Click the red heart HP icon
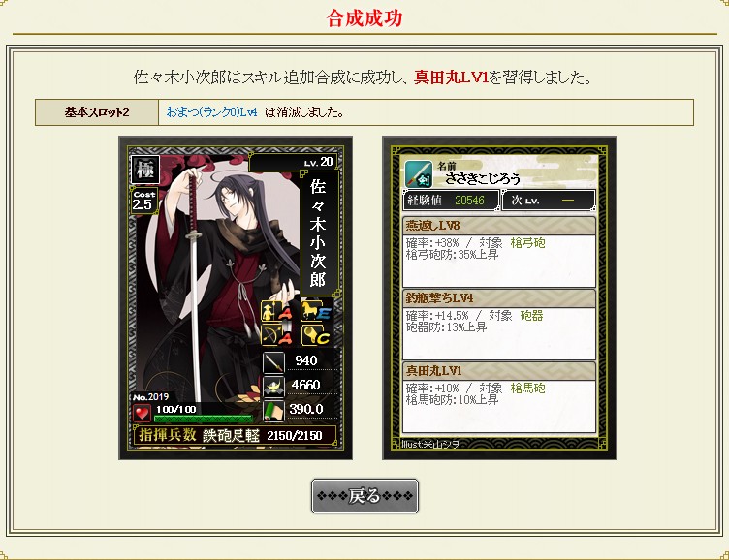Screen dimensions: 729x560 coord(142,413)
